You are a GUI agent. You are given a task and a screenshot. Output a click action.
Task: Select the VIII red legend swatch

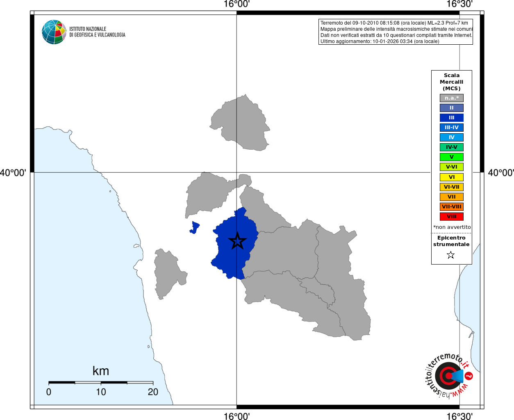point(451,217)
